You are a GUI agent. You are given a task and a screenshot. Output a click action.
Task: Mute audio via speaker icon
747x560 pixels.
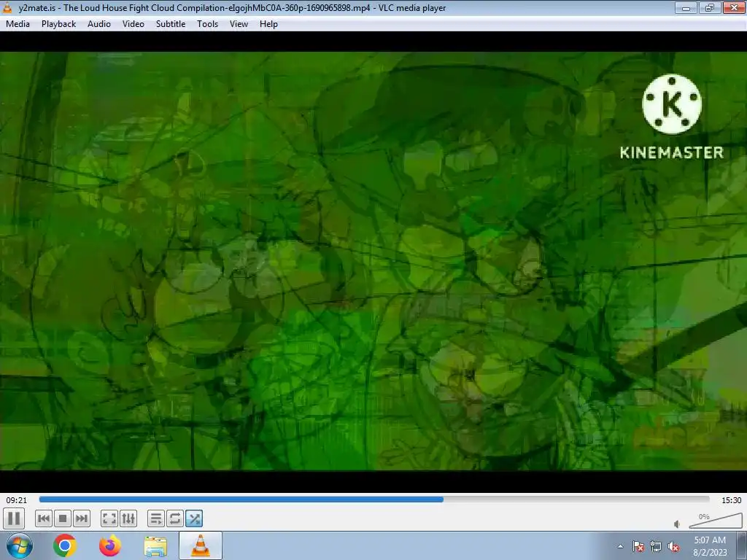pos(677,524)
